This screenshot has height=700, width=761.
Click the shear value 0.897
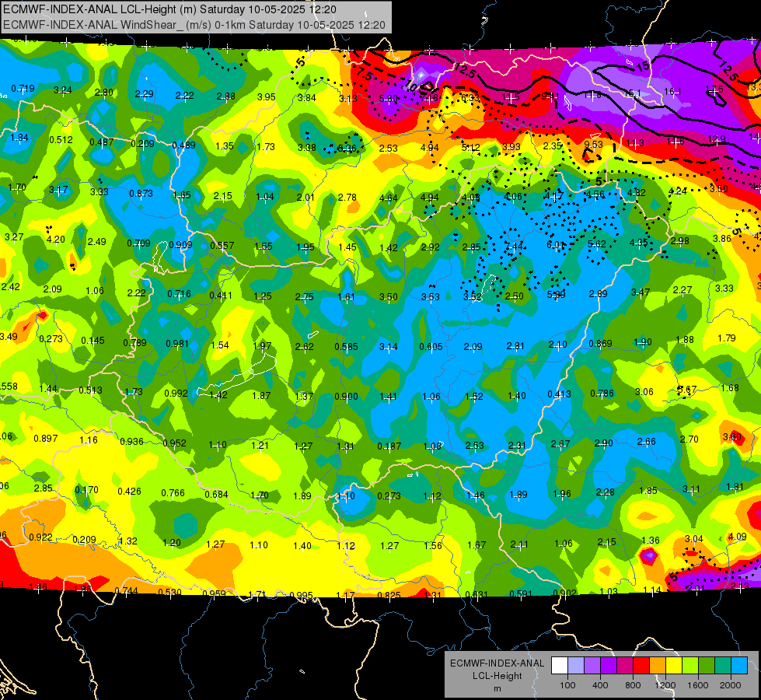tap(46, 439)
